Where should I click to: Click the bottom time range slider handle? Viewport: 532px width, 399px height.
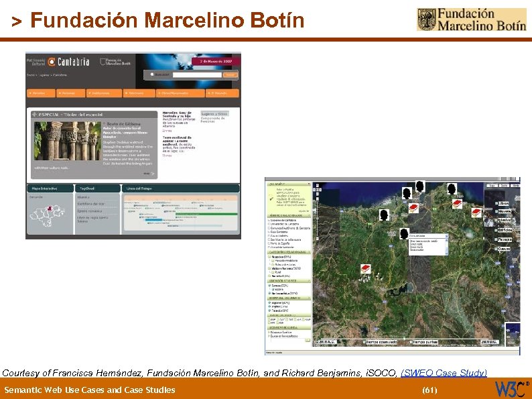405,338
